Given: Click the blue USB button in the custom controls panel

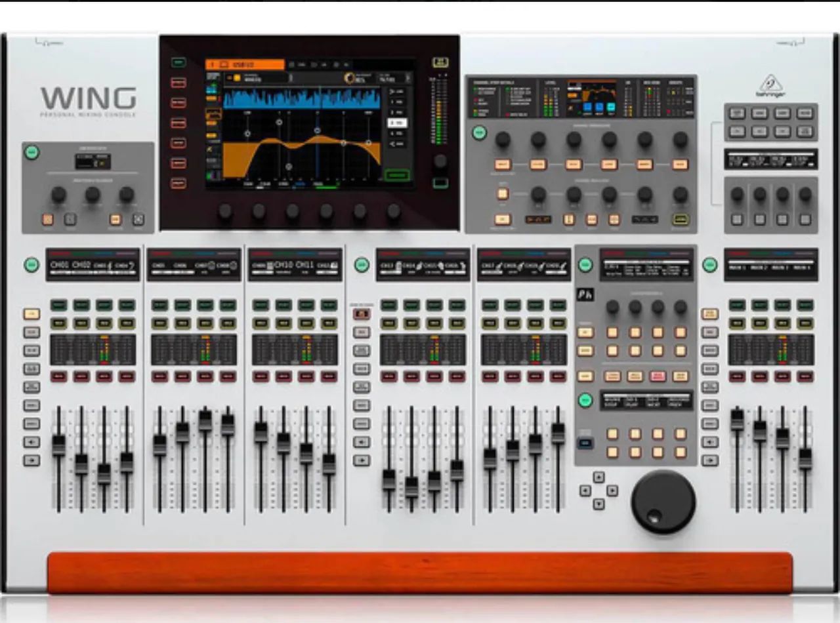Looking at the screenshot, I should click(x=586, y=443).
